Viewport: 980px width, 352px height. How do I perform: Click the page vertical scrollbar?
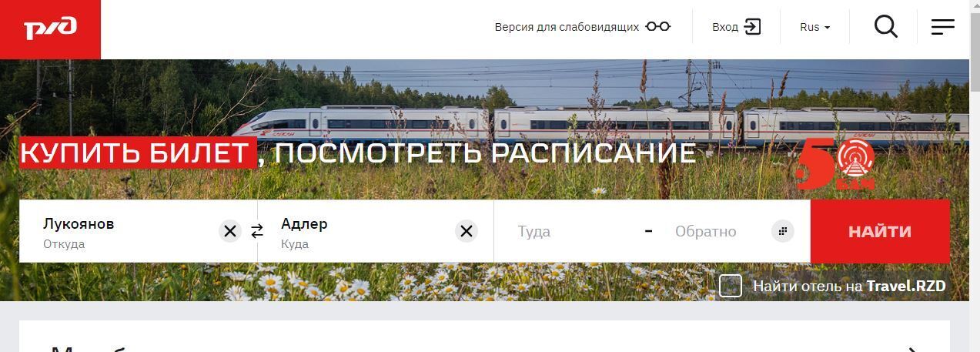[975, 176]
